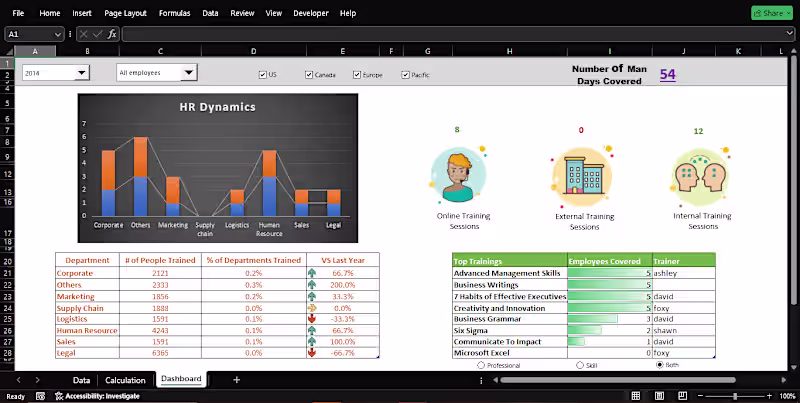Click the Insert Function fx icon

point(112,34)
